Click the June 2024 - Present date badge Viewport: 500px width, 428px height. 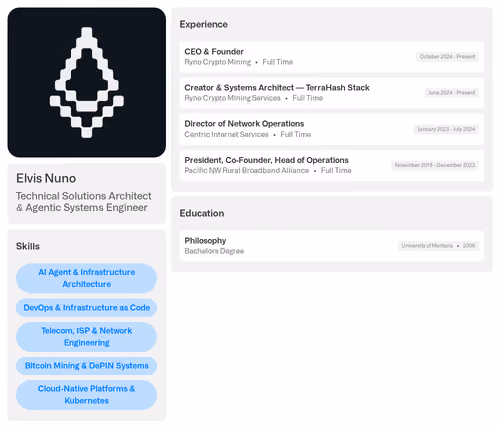(x=452, y=93)
